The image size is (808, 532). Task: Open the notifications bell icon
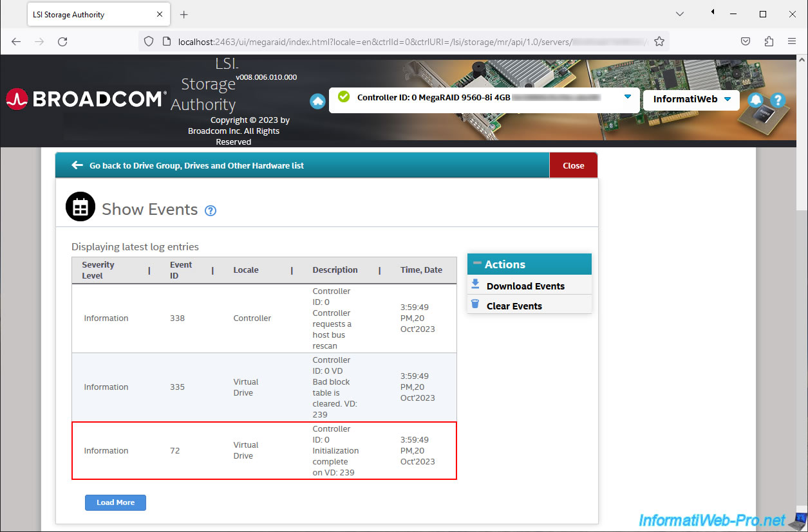pyautogui.click(x=756, y=100)
